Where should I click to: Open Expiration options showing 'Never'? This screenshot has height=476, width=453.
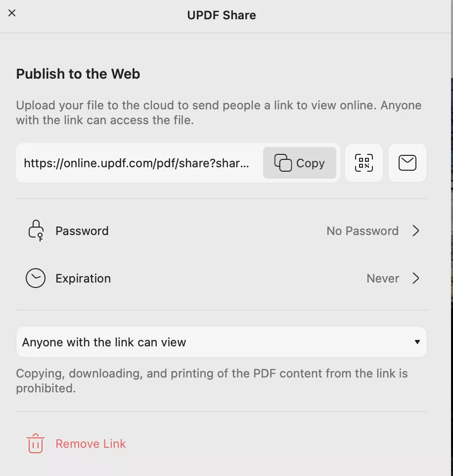(x=383, y=278)
